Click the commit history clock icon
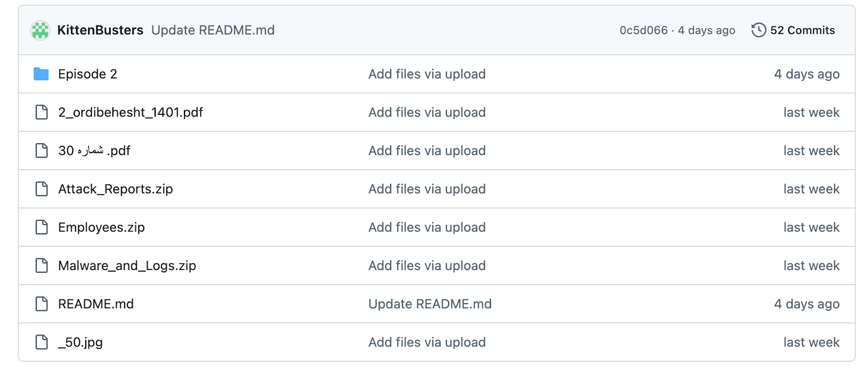The image size is (868, 372). (757, 30)
